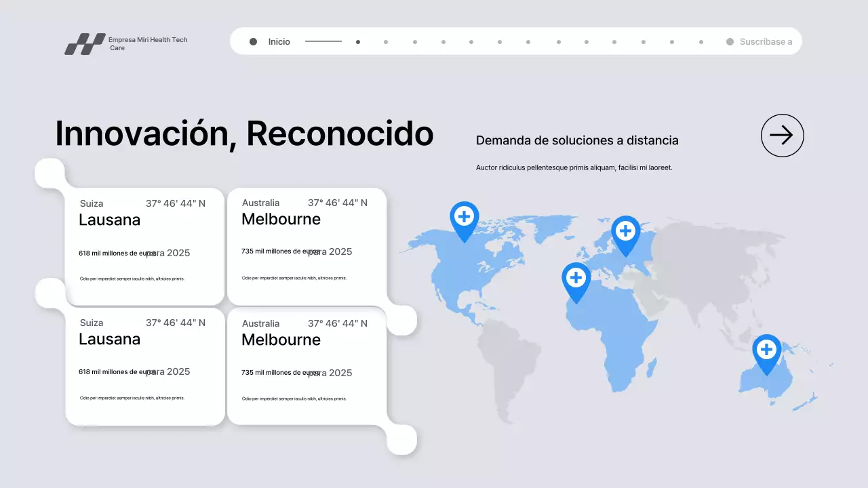
Task: Select the map pin over Australia
Action: [x=767, y=350]
